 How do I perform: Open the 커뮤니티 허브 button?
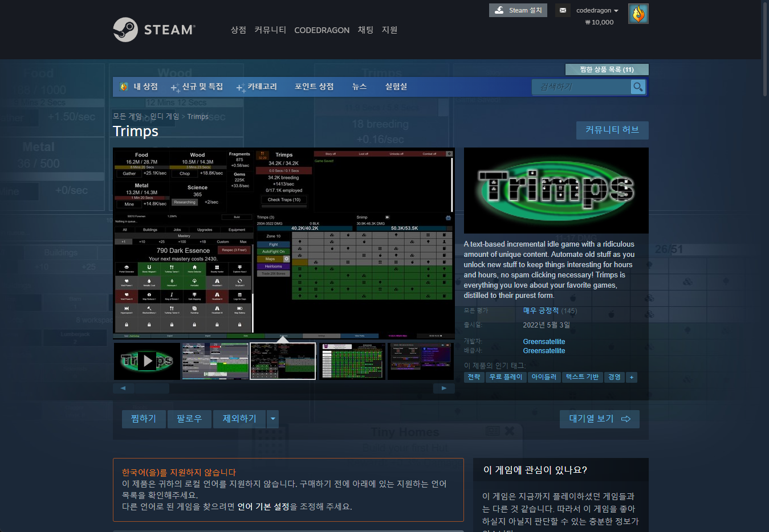coord(612,130)
